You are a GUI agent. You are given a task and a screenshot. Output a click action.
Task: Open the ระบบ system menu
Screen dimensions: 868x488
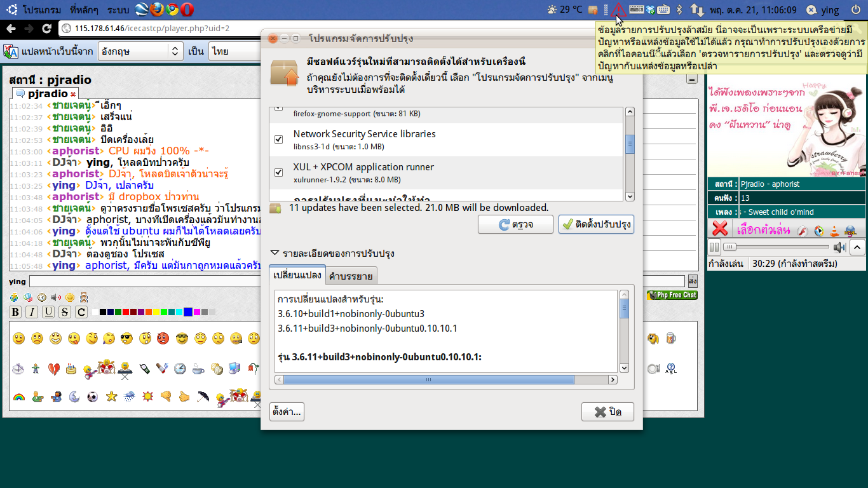point(118,10)
